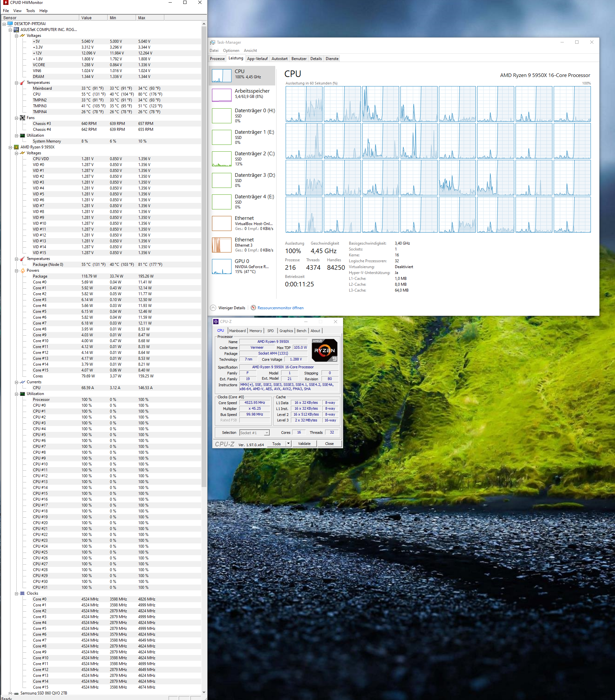Select the GPU 0 graph thumbnail
The width and height of the screenshot is (615, 700).
point(221,266)
